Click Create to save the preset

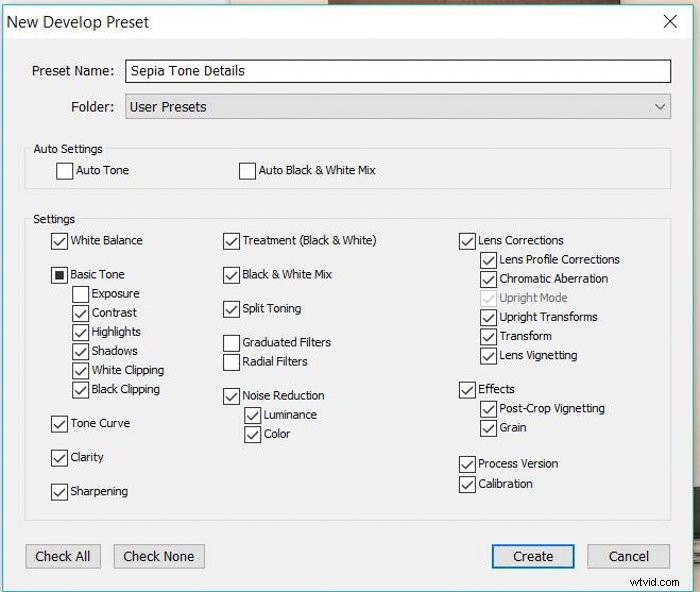[533, 557]
